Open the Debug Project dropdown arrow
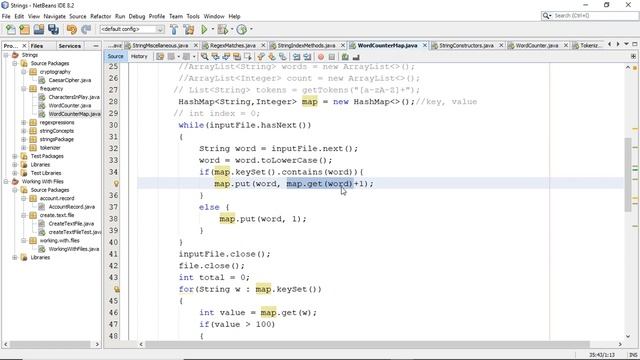Image resolution: width=640 pixels, height=360 pixels. pyautogui.click(x=232, y=29)
